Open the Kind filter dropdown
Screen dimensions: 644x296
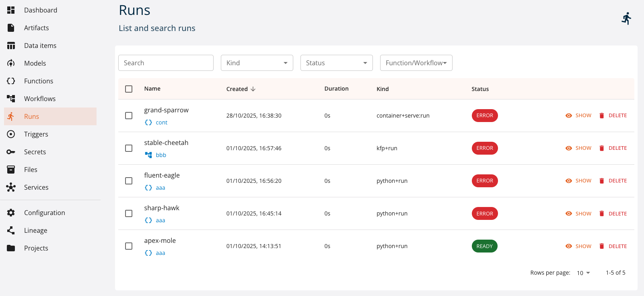coord(257,63)
